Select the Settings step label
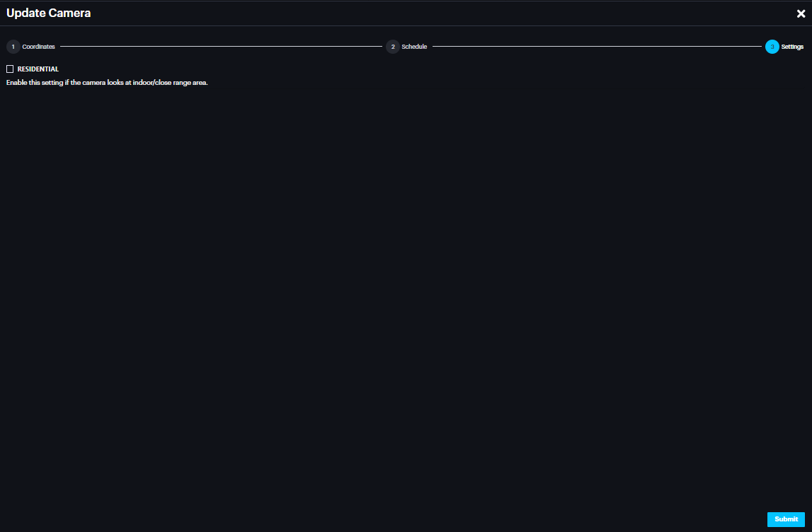Image resolution: width=812 pixels, height=532 pixels. click(792, 47)
